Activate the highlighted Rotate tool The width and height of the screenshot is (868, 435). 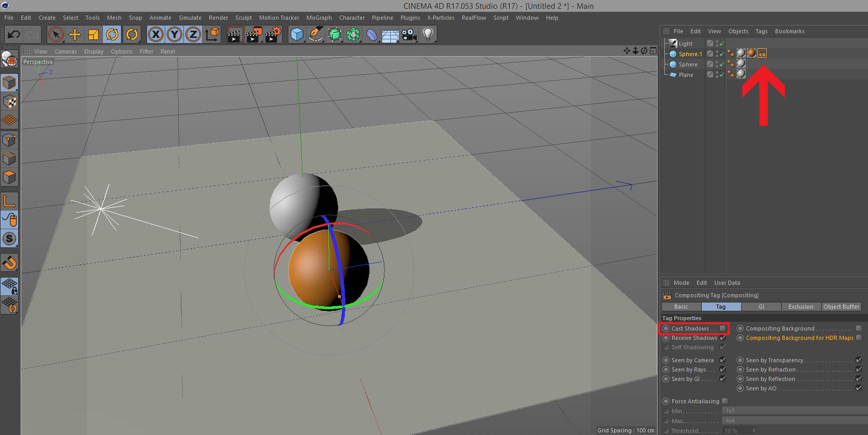[112, 35]
